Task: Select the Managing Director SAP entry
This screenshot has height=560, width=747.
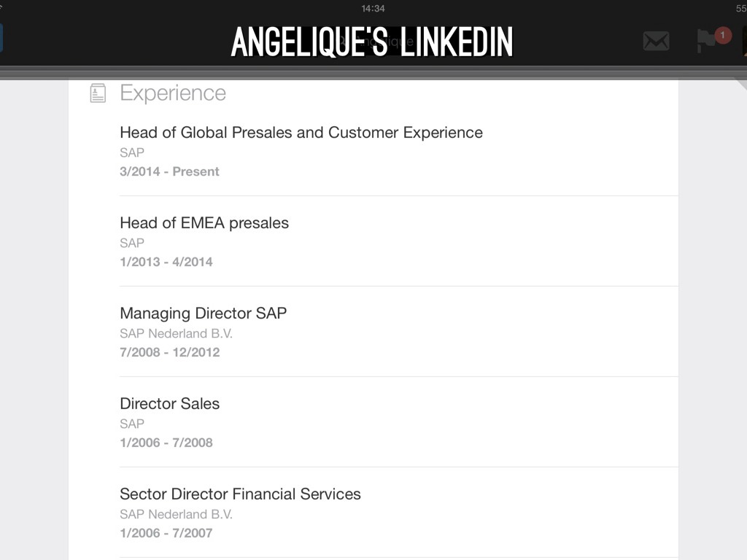Action: (x=203, y=314)
